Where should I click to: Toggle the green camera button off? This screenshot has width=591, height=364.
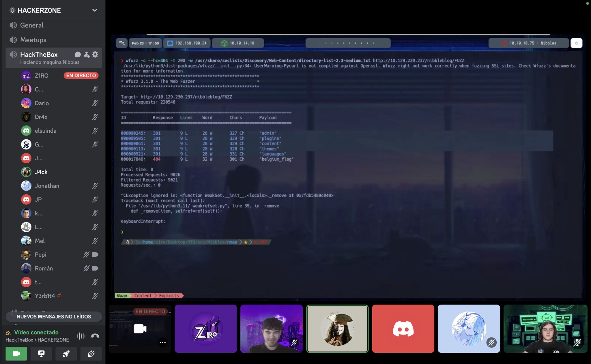pos(16,354)
